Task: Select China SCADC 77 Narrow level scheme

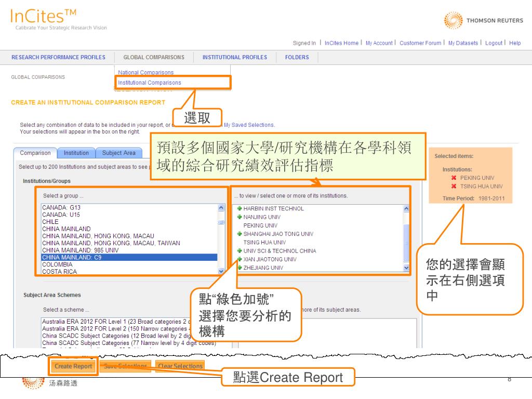Action: click(129, 343)
